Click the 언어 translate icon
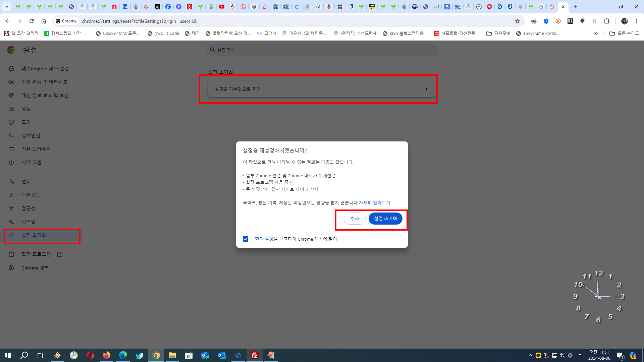The height and width of the screenshot is (362, 644). pyautogui.click(x=11, y=182)
